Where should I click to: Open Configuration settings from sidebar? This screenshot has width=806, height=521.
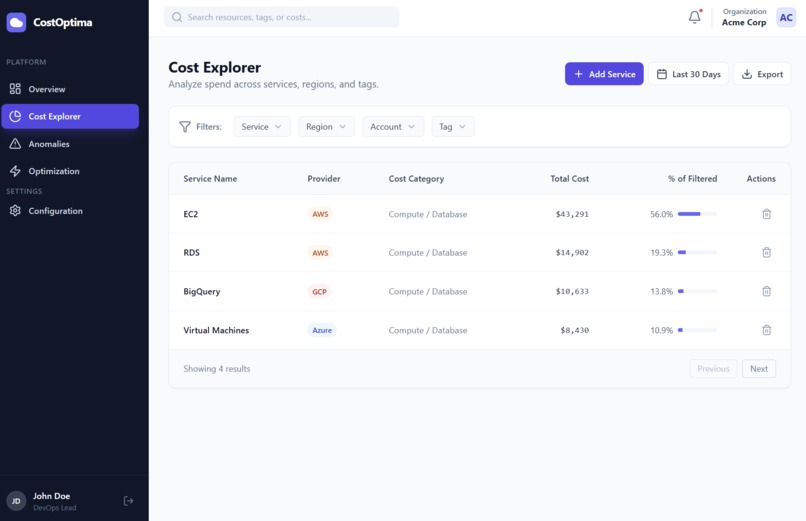[x=70, y=211]
